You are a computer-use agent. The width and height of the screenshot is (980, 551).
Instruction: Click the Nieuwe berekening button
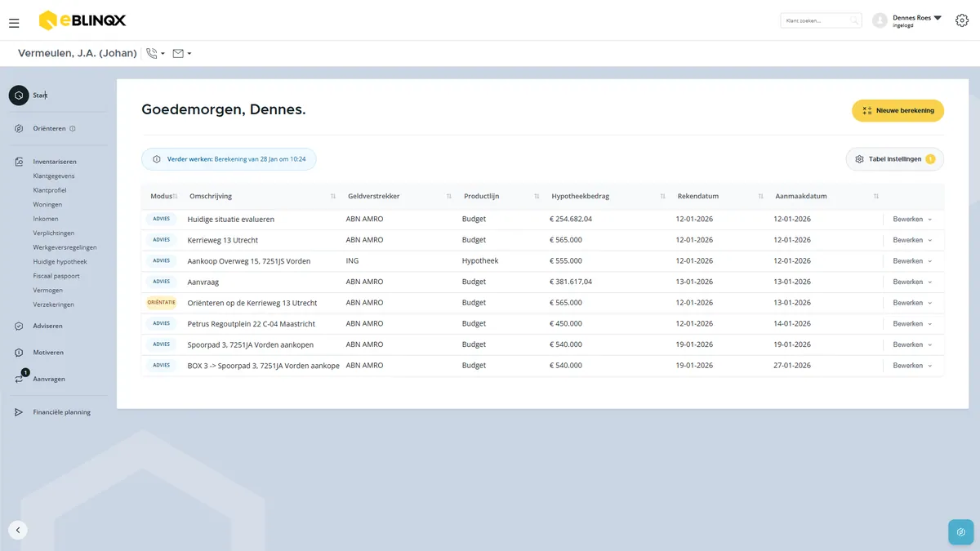(x=898, y=111)
